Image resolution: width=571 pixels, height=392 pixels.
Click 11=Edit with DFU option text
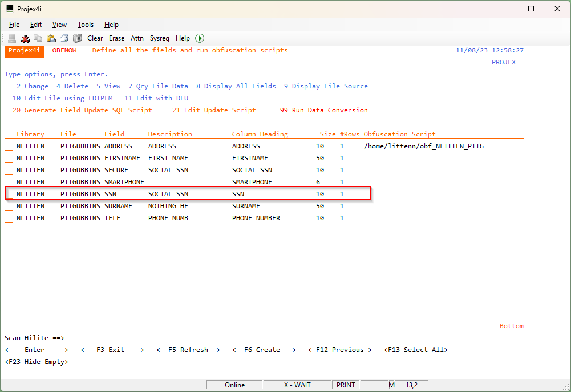click(156, 98)
